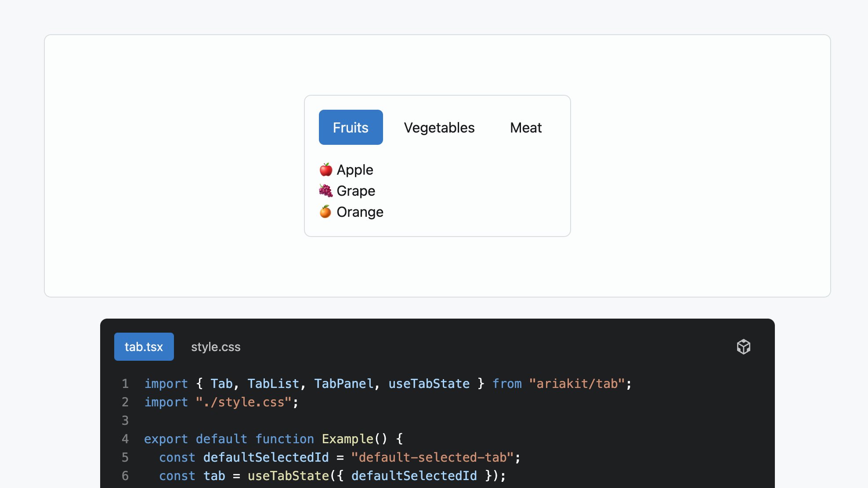This screenshot has width=868, height=488.
Task: Show the tab.tsx file
Action: coord(144,347)
